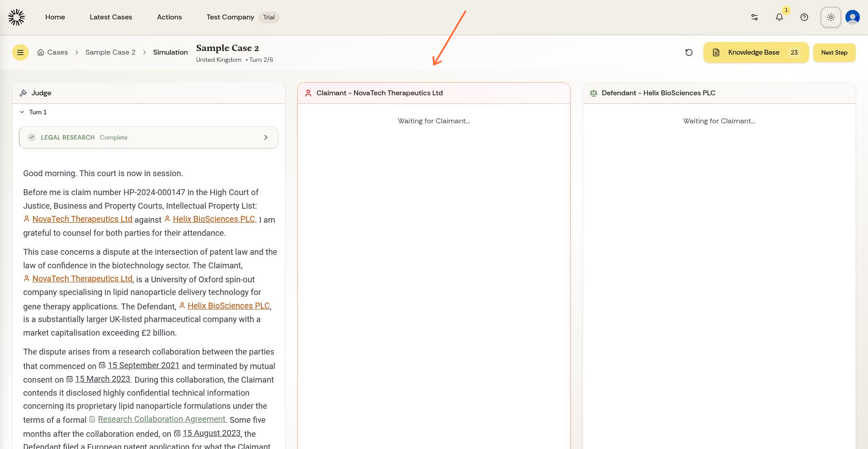Open the notifications bell
This screenshot has width=868, height=449.
[779, 17]
